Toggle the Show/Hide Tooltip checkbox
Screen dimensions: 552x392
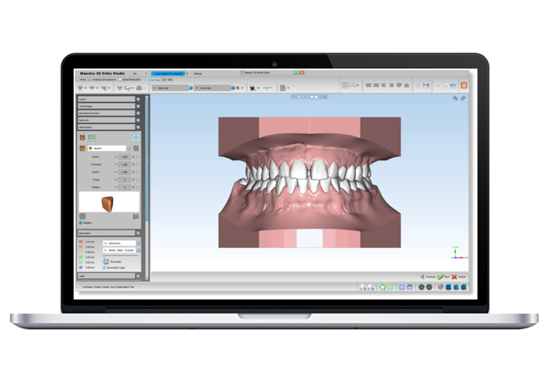pyautogui.click(x=105, y=267)
